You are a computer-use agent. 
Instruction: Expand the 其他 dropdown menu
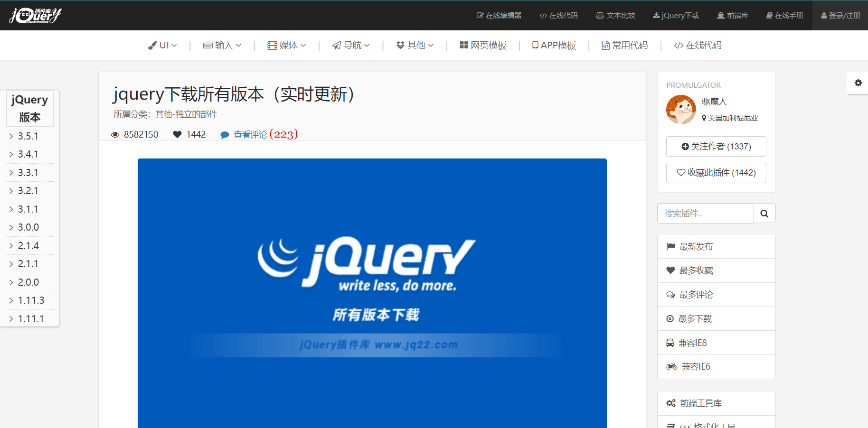[415, 45]
